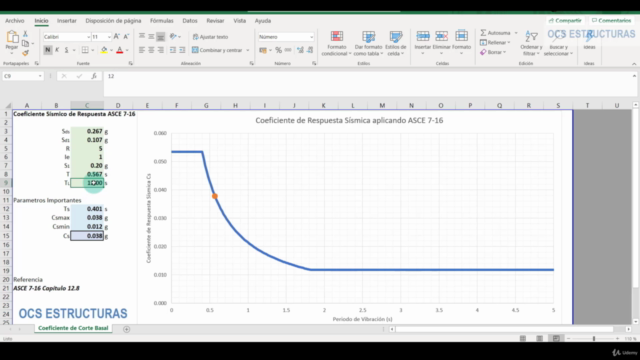Decrease indent icon
Image resolution: width=640 pixels, height=360 pixels.
coord(173,50)
